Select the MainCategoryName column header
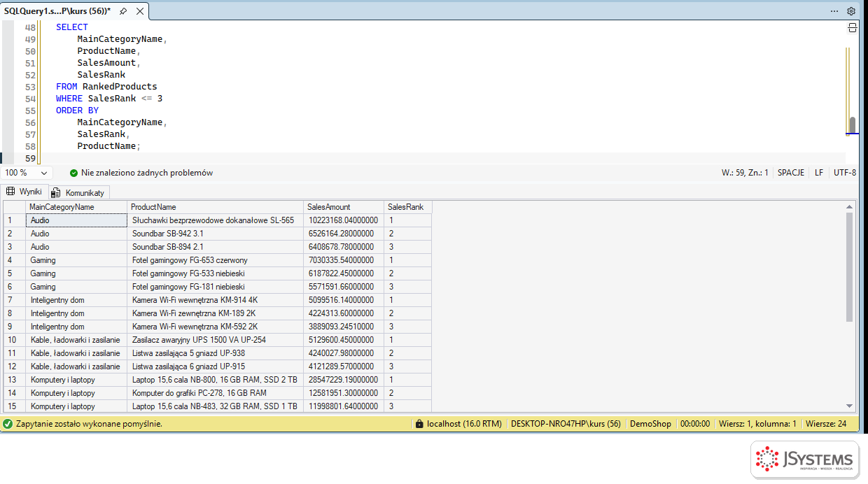 point(77,207)
